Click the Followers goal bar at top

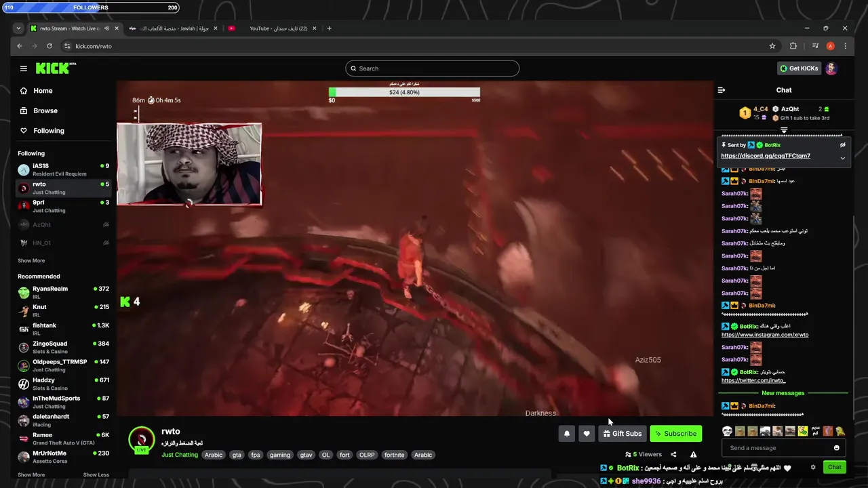pos(91,7)
